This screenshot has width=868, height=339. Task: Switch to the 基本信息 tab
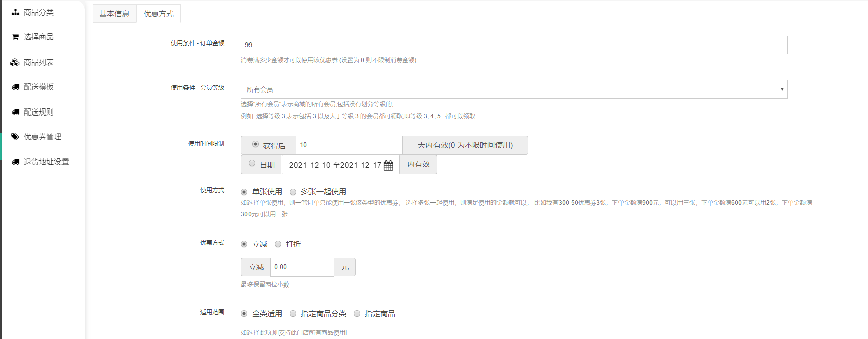(x=114, y=14)
